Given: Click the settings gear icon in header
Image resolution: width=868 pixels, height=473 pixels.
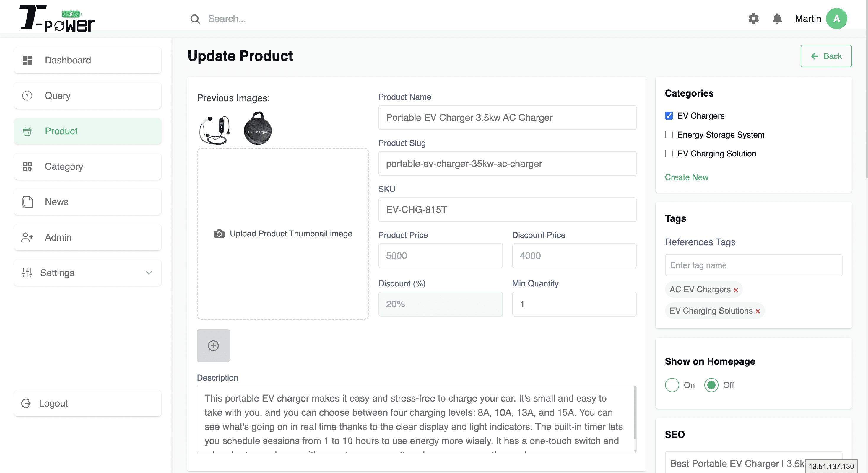Looking at the screenshot, I should coord(753,19).
